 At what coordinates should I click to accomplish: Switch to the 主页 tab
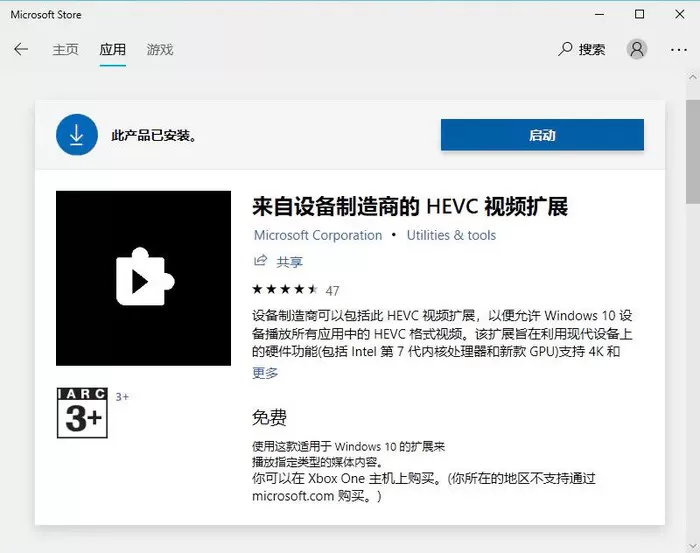click(x=65, y=50)
